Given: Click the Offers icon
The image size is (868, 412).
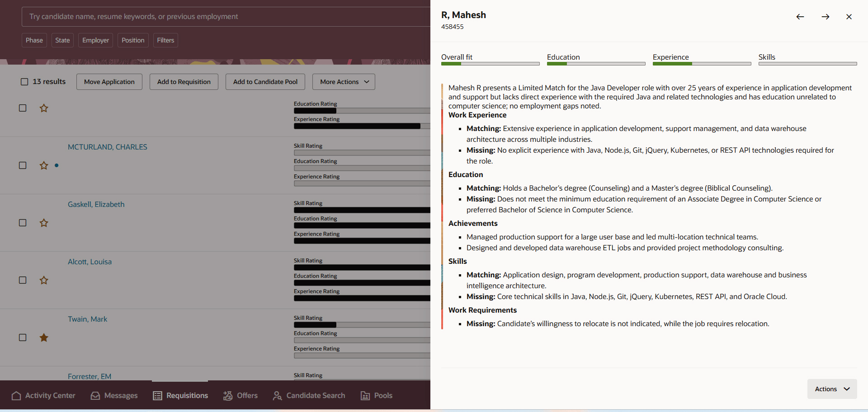Looking at the screenshot, I should (228, 396).
